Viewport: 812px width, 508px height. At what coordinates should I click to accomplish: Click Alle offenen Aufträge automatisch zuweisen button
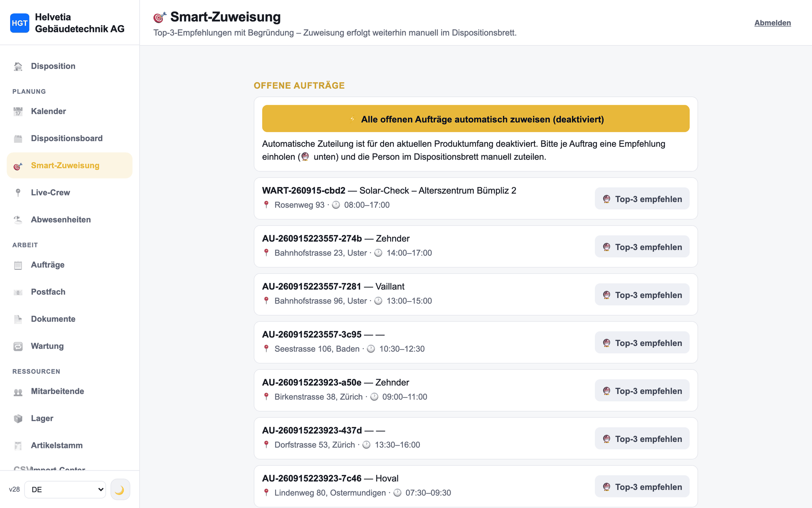click(476, 119)
